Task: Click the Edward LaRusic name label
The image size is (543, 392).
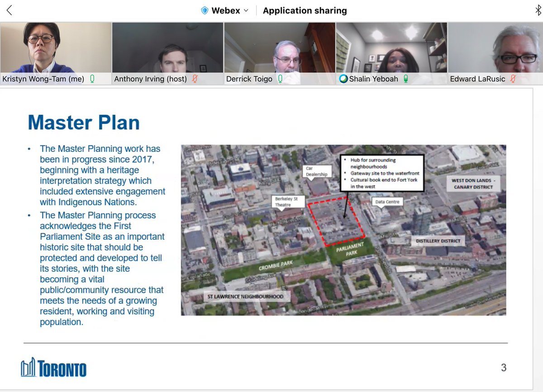Action: tap(478, 79)
